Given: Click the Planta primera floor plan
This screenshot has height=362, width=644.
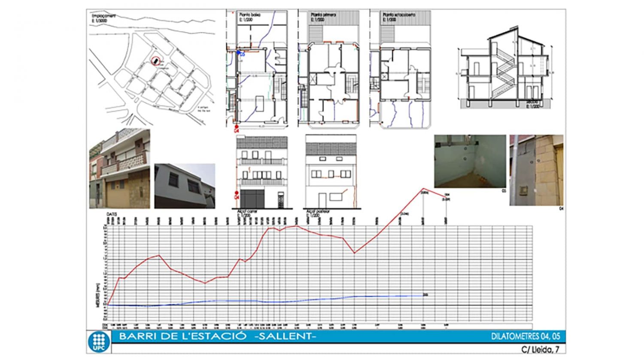Looking at the screenshot, I should [x=329, y=69].
